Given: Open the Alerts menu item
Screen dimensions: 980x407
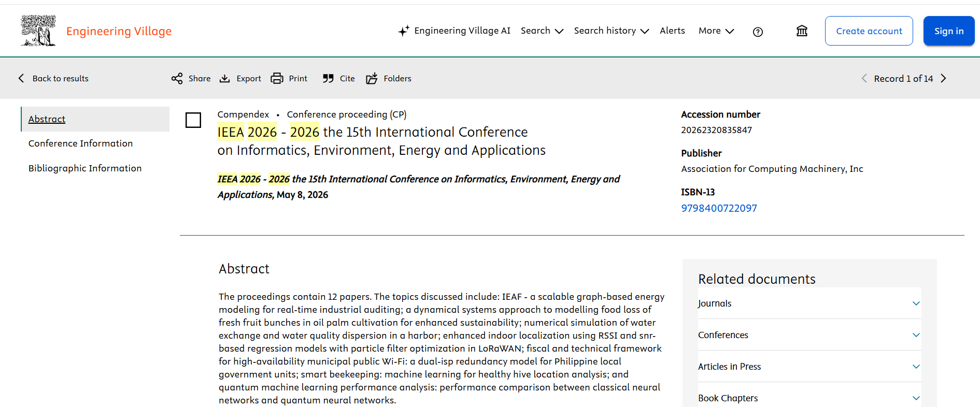Looking at the screenshot, I should 672,31.
